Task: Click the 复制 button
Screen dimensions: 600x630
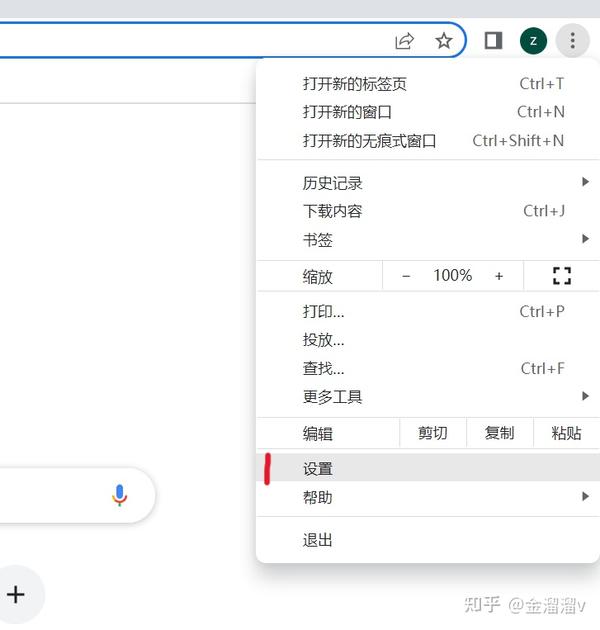Action: click(500, 433)
